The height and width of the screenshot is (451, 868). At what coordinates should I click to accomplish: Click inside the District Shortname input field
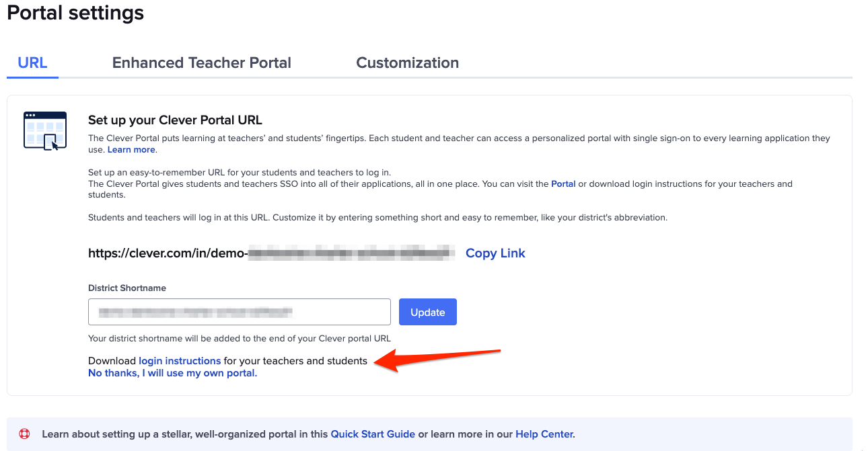point(239,312)
